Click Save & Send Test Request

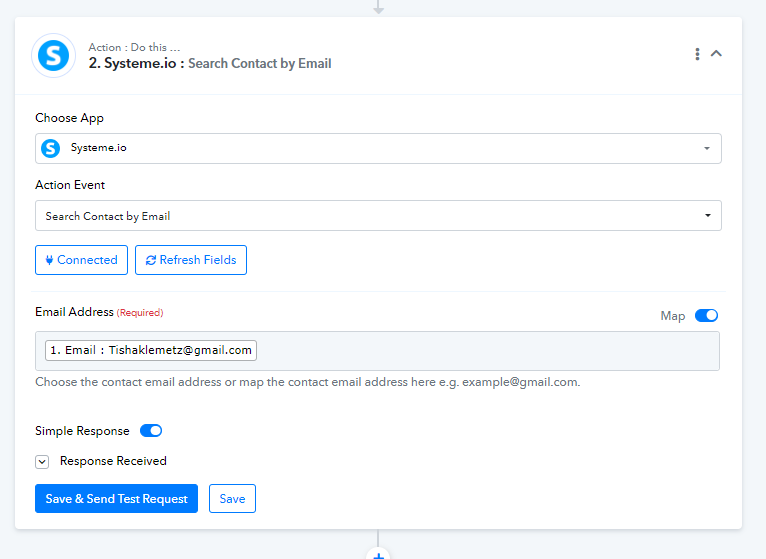116,498
